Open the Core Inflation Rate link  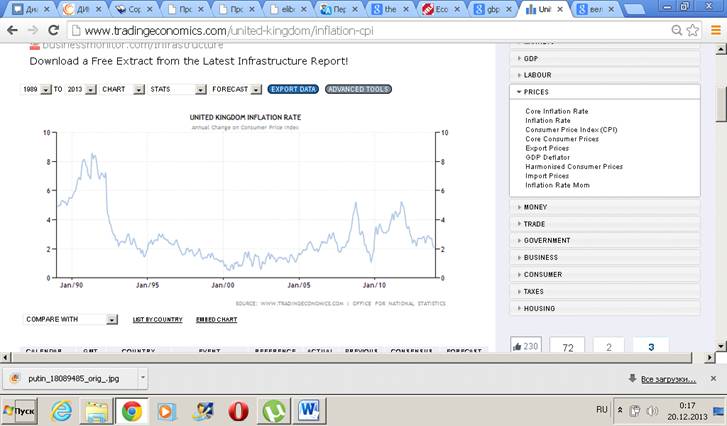557,111
